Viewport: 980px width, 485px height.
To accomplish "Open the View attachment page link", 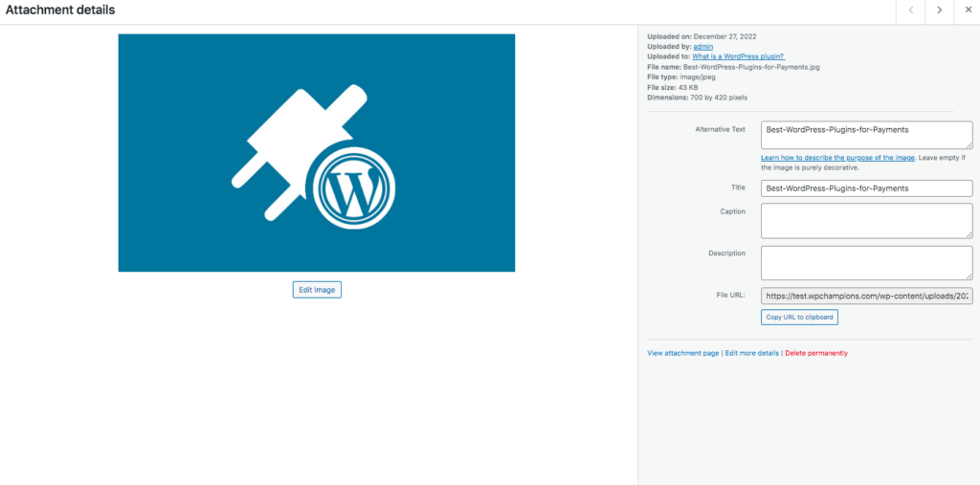I will click(x=683, y=353).
